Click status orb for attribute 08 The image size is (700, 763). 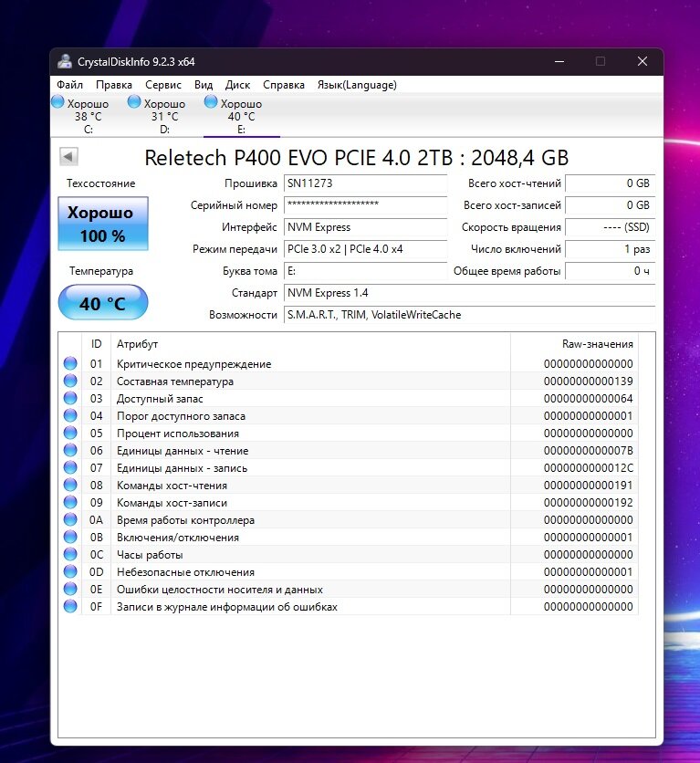point(70,485)
